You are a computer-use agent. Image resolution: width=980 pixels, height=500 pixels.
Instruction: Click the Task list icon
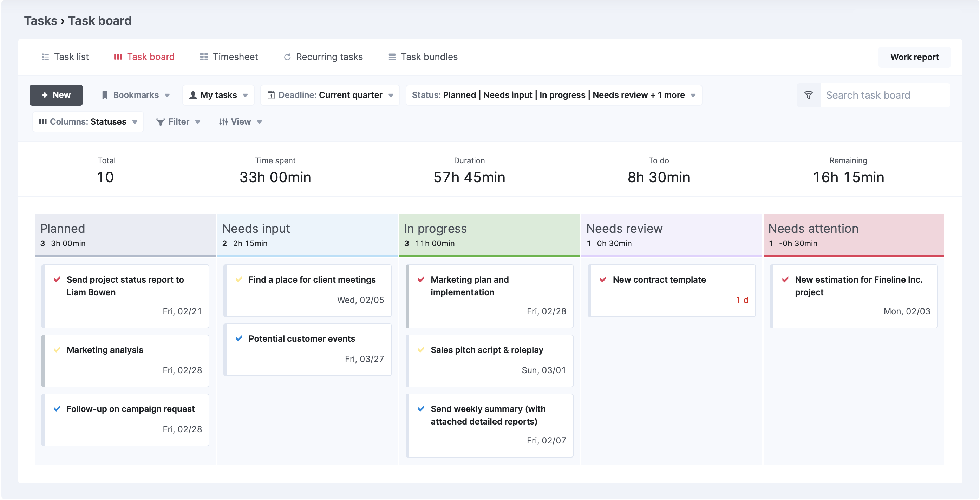(45, 57)
